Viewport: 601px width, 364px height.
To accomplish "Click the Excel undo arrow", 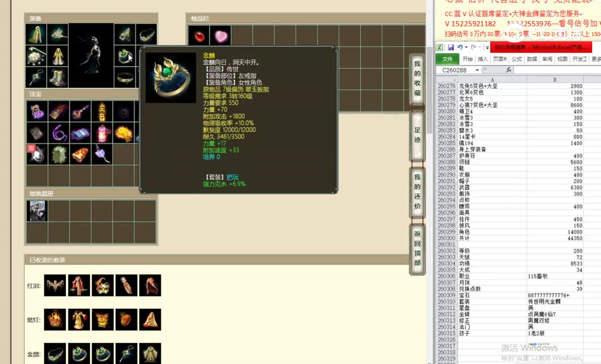I will (x=459, y=47).
